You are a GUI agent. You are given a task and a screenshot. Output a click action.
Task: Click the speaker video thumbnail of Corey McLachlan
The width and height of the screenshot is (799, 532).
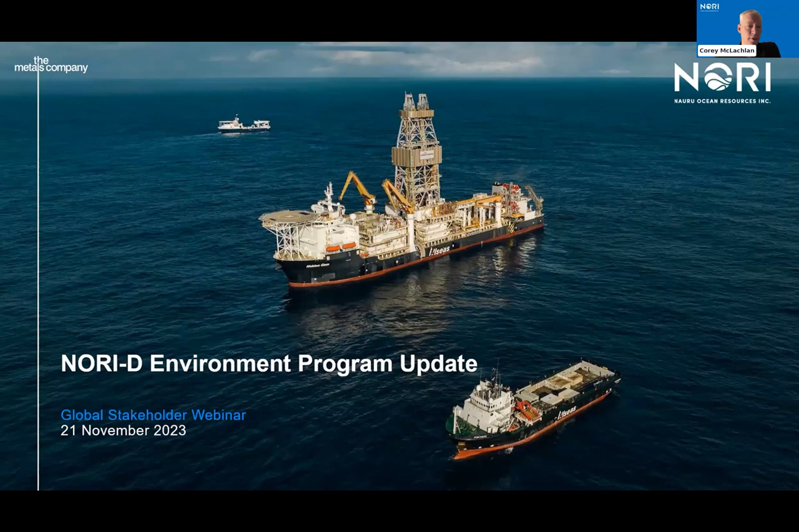coord(748,29)
